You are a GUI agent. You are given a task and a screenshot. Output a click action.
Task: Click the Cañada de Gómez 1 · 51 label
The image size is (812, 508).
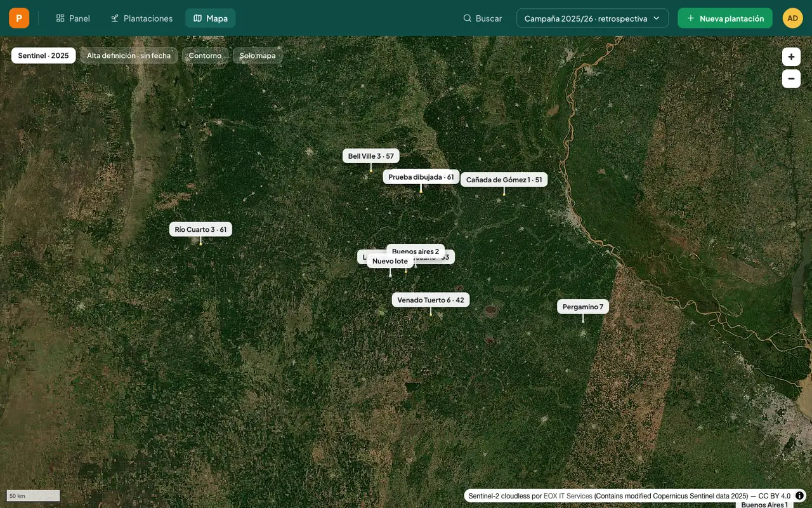pyautogui.click(x=504, y=180)
